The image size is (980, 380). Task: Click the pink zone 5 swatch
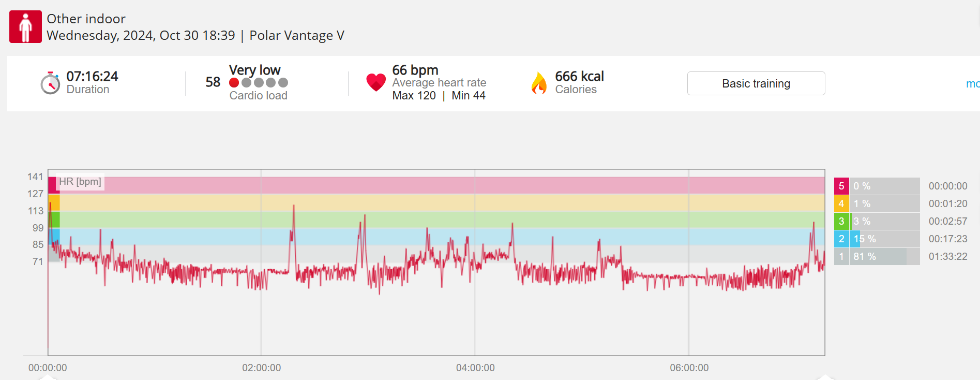pyautogui.click(x=841, y=186)
